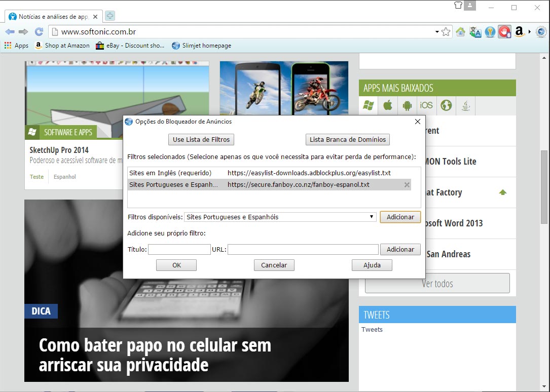Screen dimensions: 550x392
Task: Open Ajuda in the ad blocker dialog
Action: [372, 265]
